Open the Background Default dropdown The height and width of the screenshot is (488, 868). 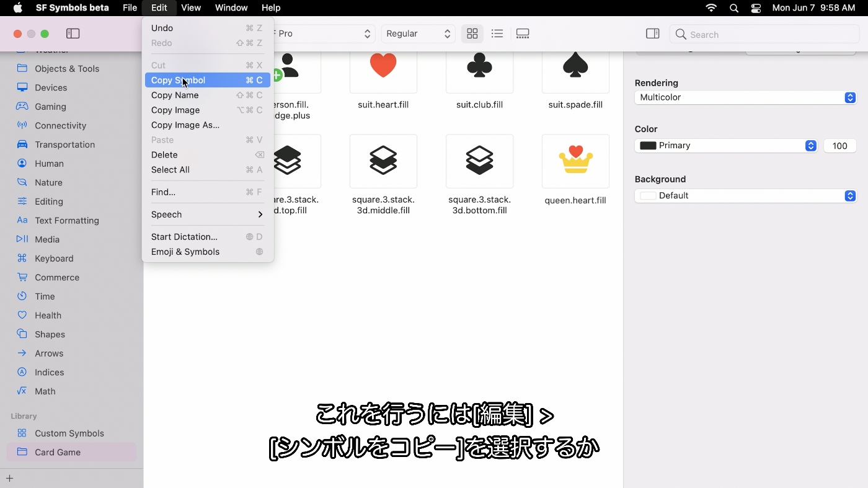(745, 195)
